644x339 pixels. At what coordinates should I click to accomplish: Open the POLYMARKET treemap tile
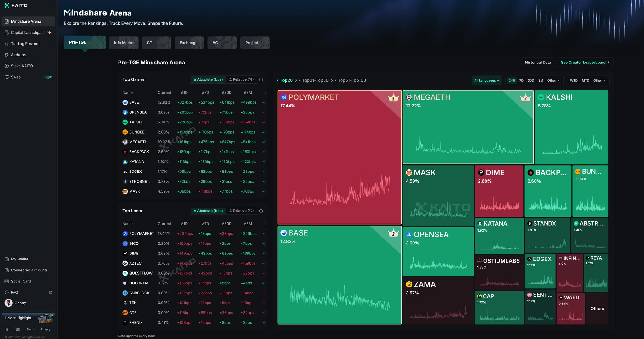340,157
